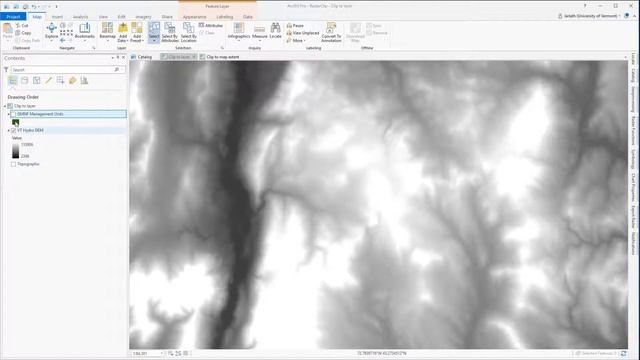Open the More labeling dropdown
The image size is (640, 360).
(296, 40)
